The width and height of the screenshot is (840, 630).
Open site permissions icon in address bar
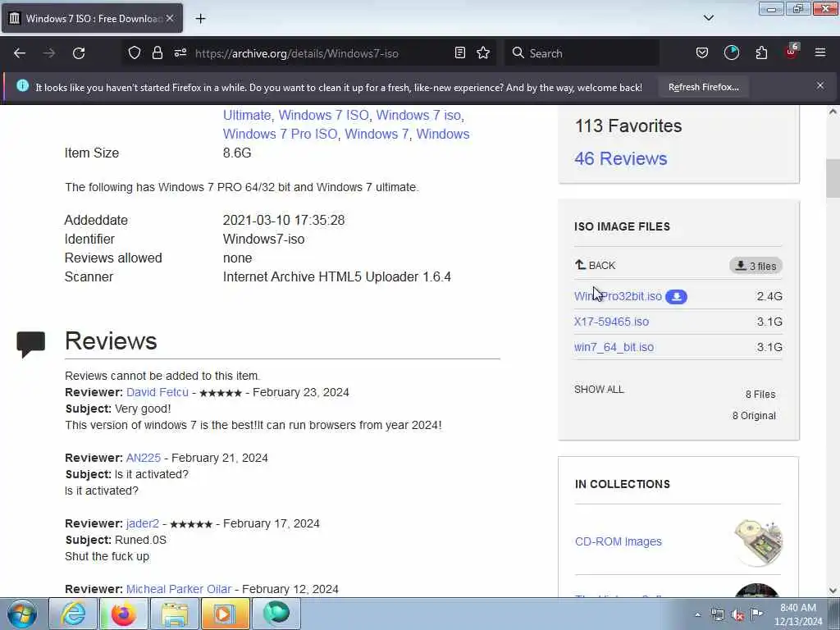coord(180,52)
